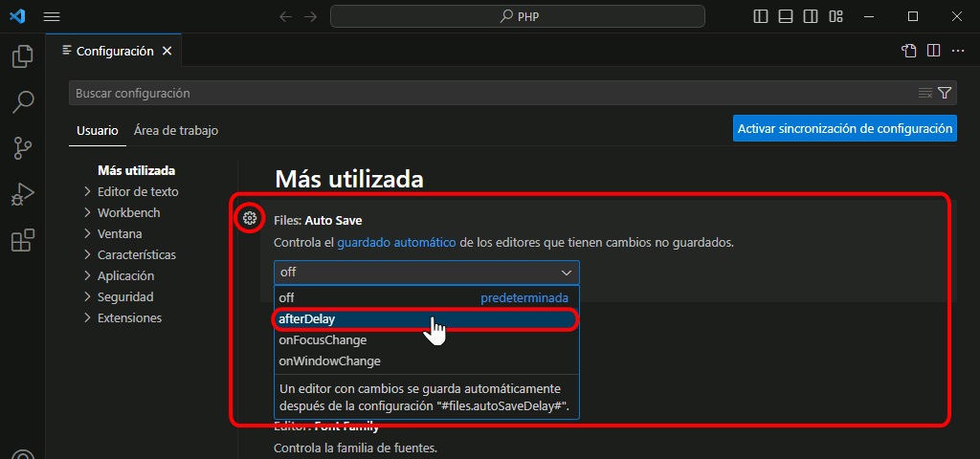The image size is (980, 459).
Task: Open the Explorer view in activity bar
Action: click(x=22, y=56)
